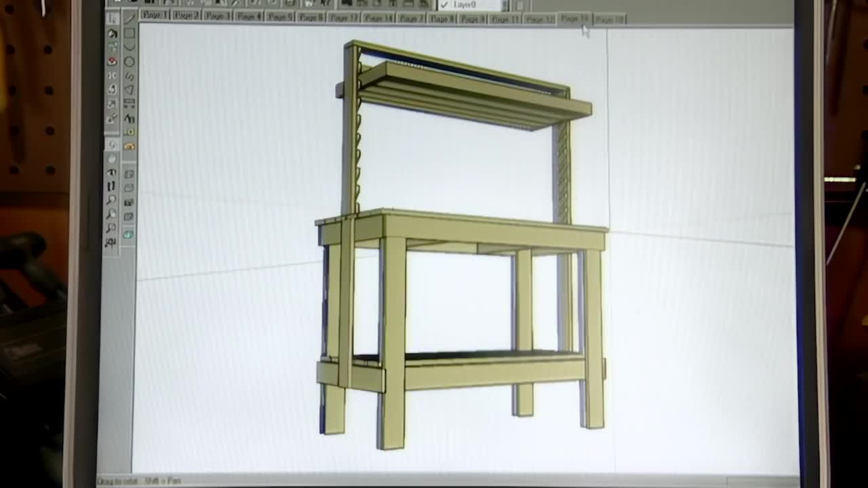
Task: Toggle the checkmark beside Layer0
Action: click(444, 5)
